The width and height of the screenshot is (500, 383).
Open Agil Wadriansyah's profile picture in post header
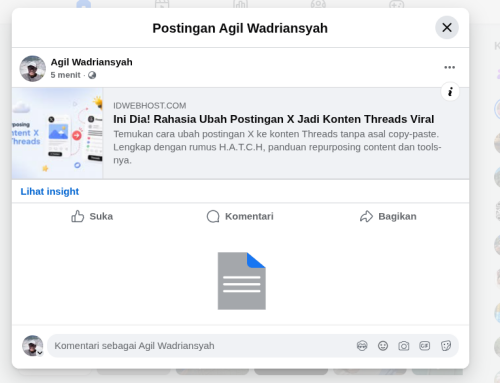33,69
